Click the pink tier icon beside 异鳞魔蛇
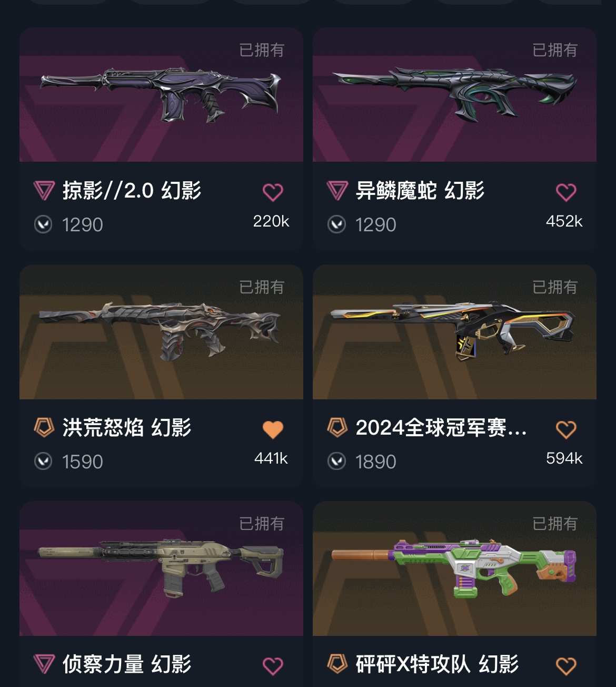The image size is (616, 687). point(337,191)
